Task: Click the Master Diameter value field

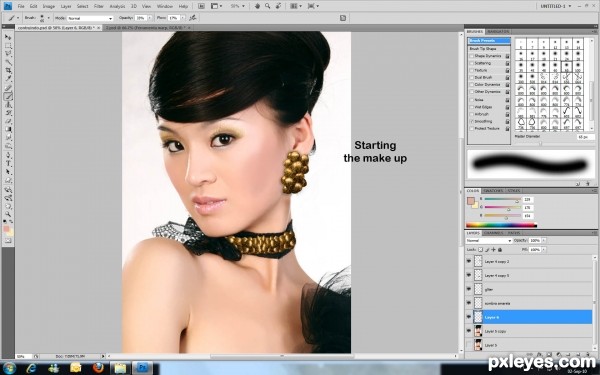Action: coord(586,137)
